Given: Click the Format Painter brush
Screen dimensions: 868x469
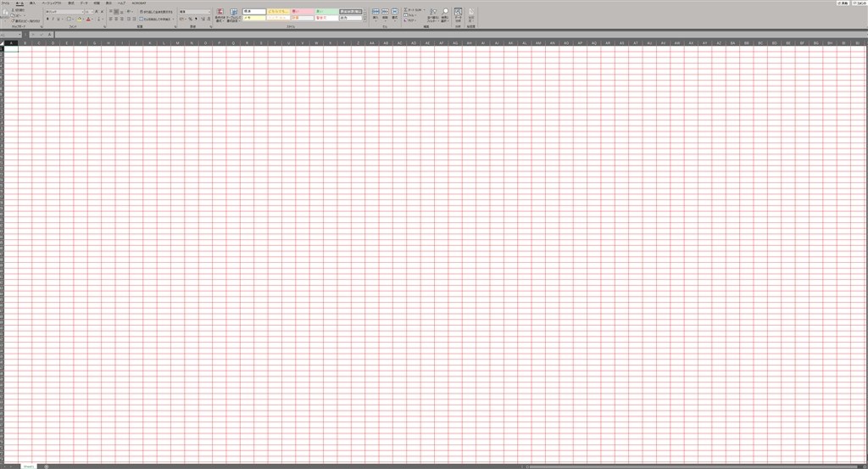Looking at the screenshot, I should pos(13,21).
